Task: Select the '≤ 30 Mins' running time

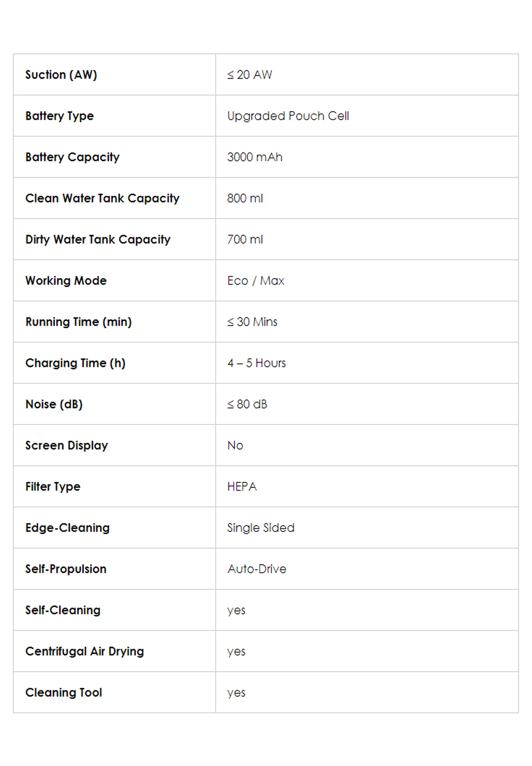Action: [x=252, y=322]
